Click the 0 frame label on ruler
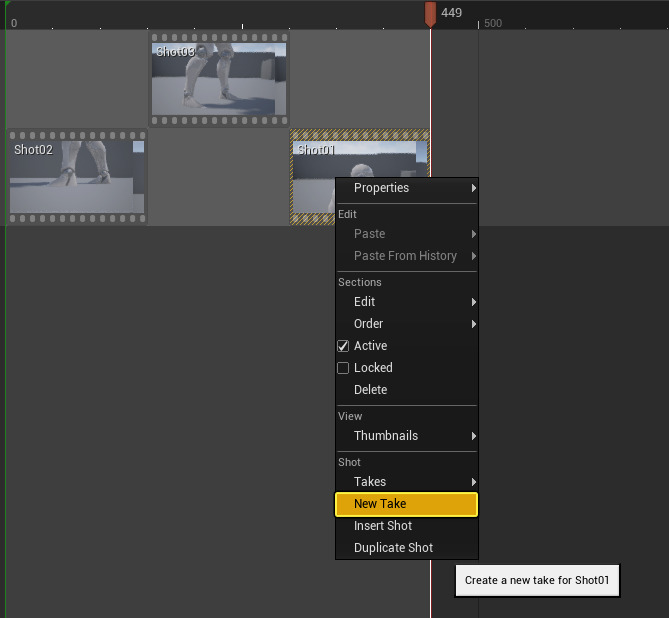This screenshot has width=669, height=618. pyautogui.click(x=13, y=23)
